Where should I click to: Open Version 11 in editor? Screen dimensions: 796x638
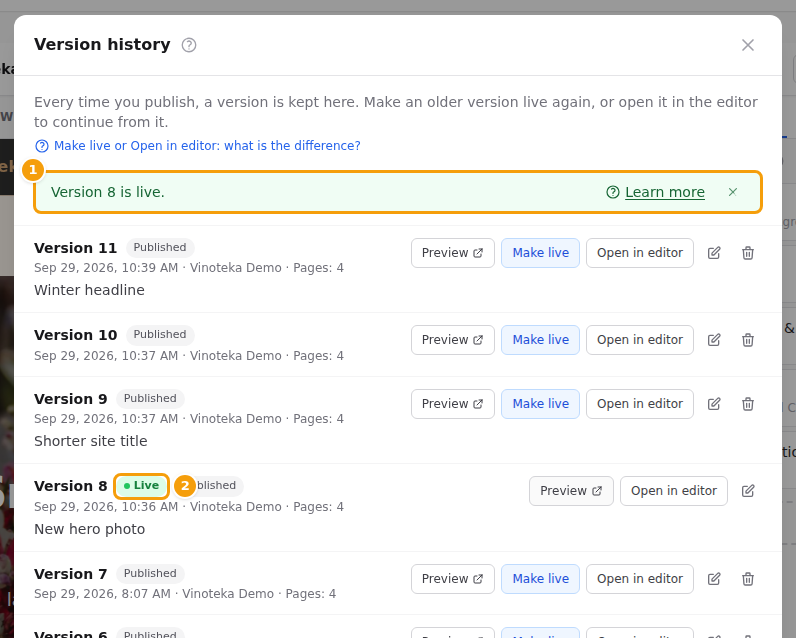coord(640,253)
